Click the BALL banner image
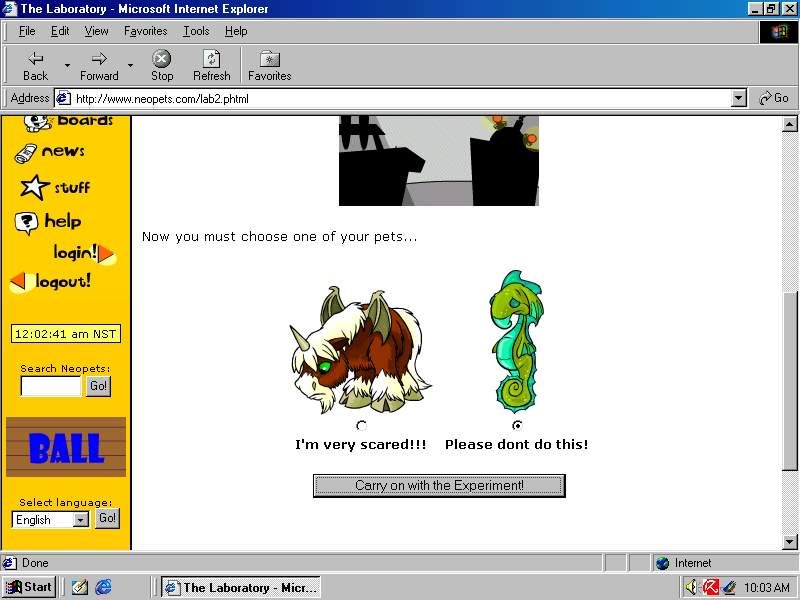 click(x=66, y=447)
